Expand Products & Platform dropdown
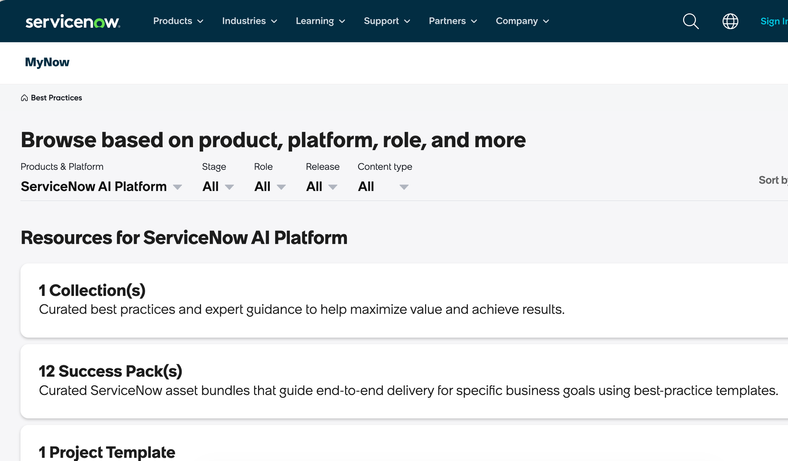This screenshot has height=461, width=788. pyautogui.click(x=101, y=187)
